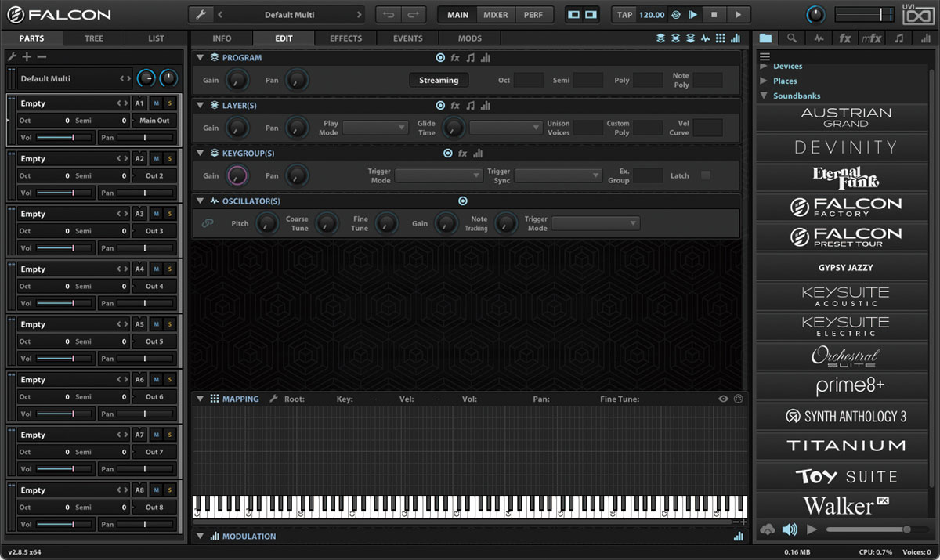Image resolution: width=940 pixels, height=560 pixels.
Task: Collapse the MAPPING section triangle
Action: pyautogui.click(x=201, y=399)
